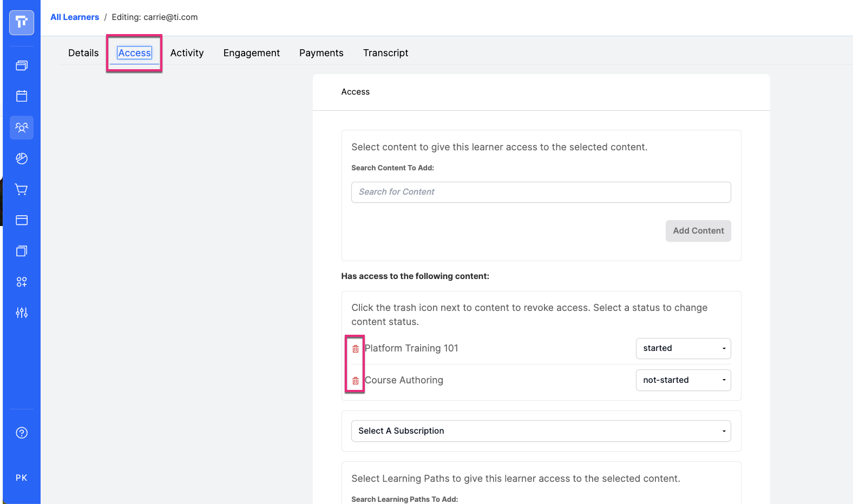Revoke Course Authoring access with trash icon
Image resolution: width=853 pixels, height=504 pixels.
coord(356,381)
